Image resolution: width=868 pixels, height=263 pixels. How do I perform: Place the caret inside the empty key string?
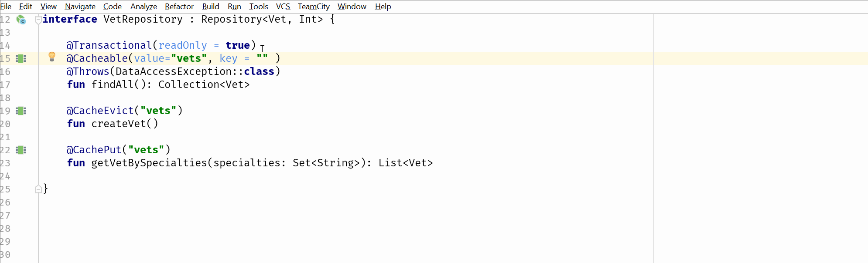point(262,58)
